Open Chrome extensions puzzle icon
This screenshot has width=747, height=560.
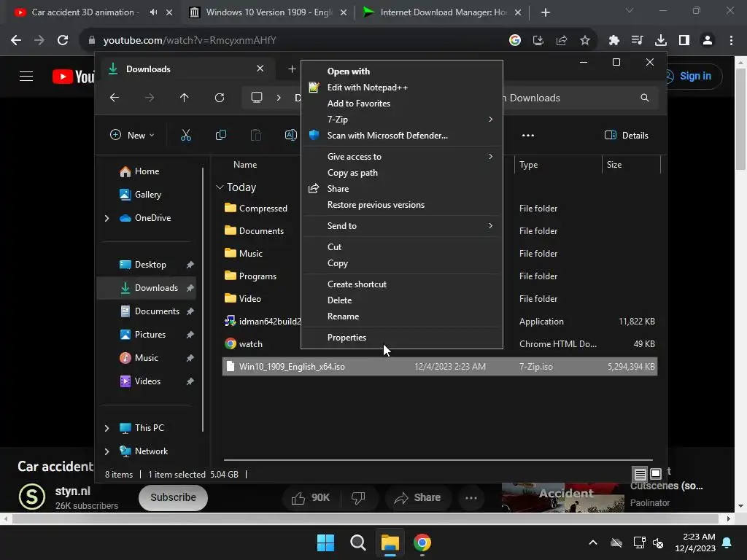614,40
